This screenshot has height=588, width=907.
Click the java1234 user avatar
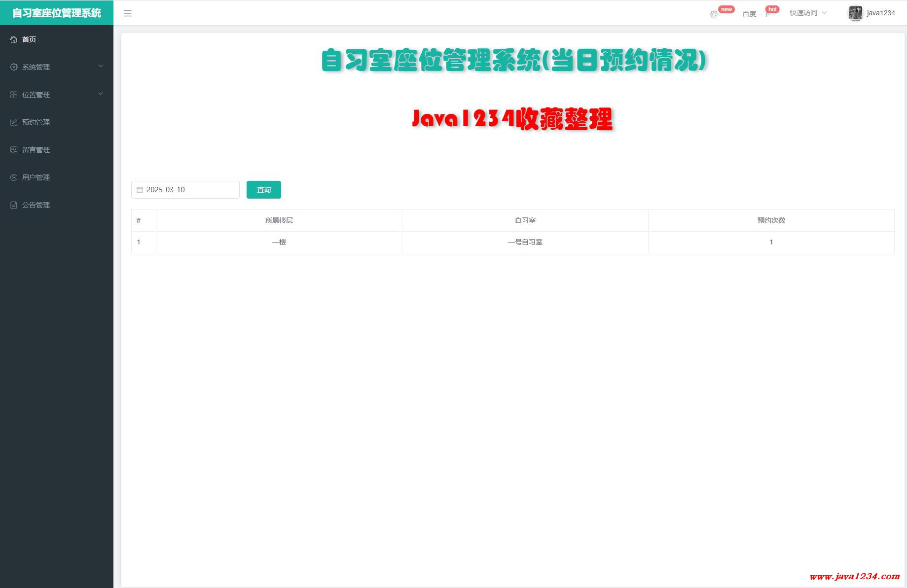click(855, 13)
